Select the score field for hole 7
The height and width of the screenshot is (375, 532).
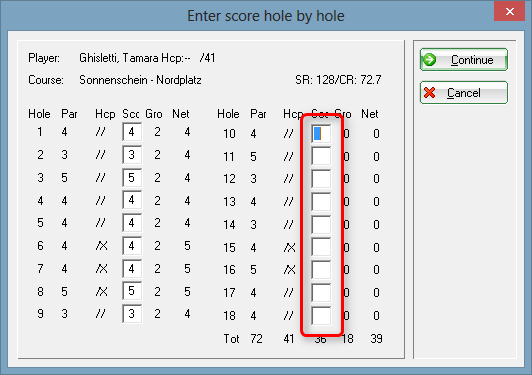pos(132,269)
